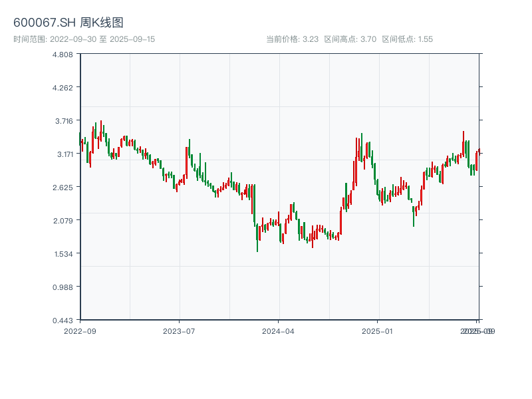The height and width of the screenshot is (399, 532).
Task: Click the 当前价格 3.23 label
Action: pos(292,39)
